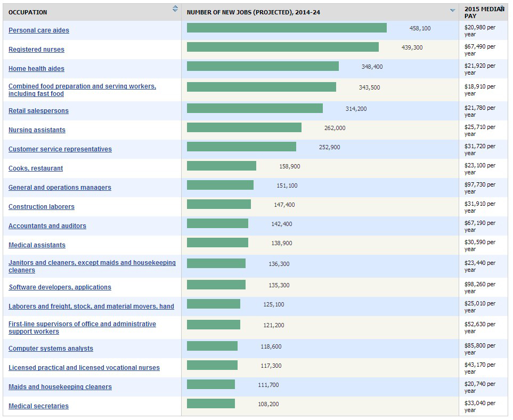Image resolution: width=513 pixels, height=420 pixels.
Task: Open Computer systems analysts link
Action: [x=51, y=348]
